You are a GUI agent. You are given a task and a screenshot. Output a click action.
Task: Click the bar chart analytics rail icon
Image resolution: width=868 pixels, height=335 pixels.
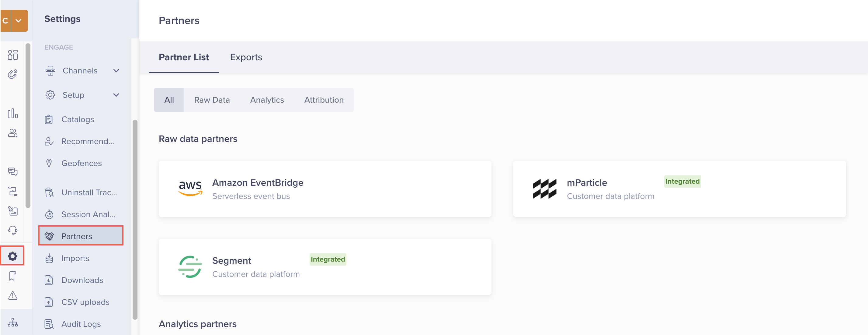[13, 113]
